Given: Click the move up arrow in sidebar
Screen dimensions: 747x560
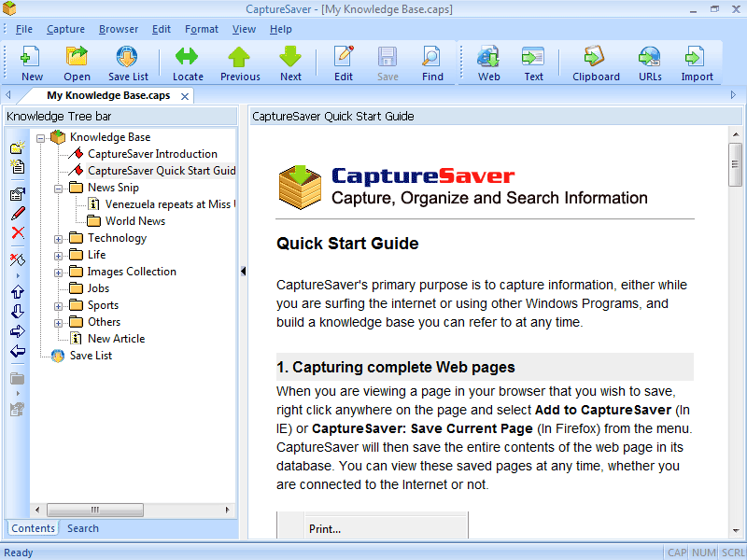Looking at the screenshot, I should click(x=18, y=292).
